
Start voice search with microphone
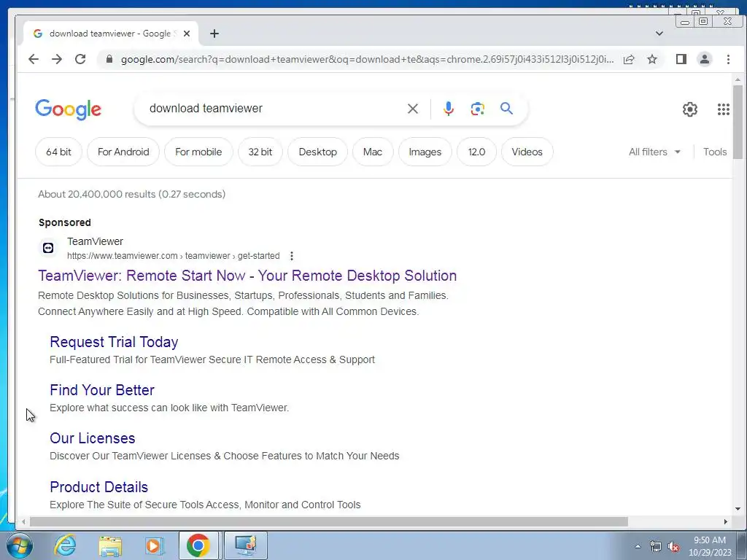pos(449,109)
